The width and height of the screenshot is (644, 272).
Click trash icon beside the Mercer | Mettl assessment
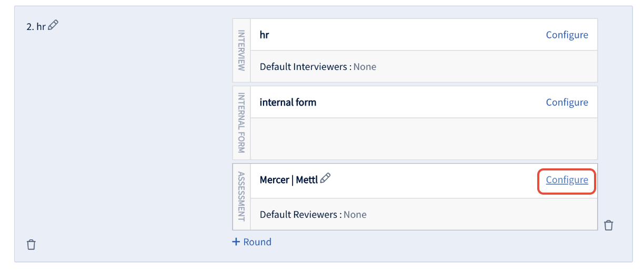[x=609, y=225]
